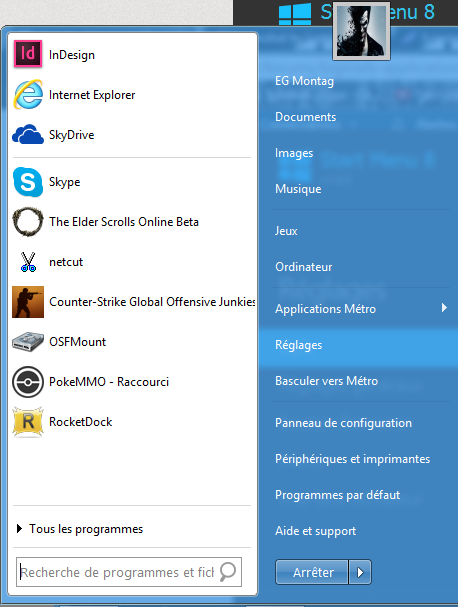Click the netcut scissors icon
458x607 pixels.
(28, 262)
